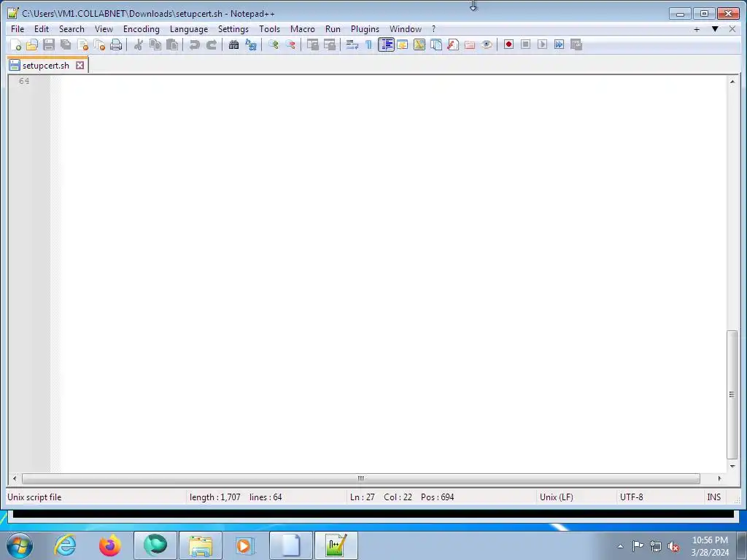747x560 pixels.
Task: Create a new file with toolbar icon
Action: pyautogui.click(x=15, y=44)
